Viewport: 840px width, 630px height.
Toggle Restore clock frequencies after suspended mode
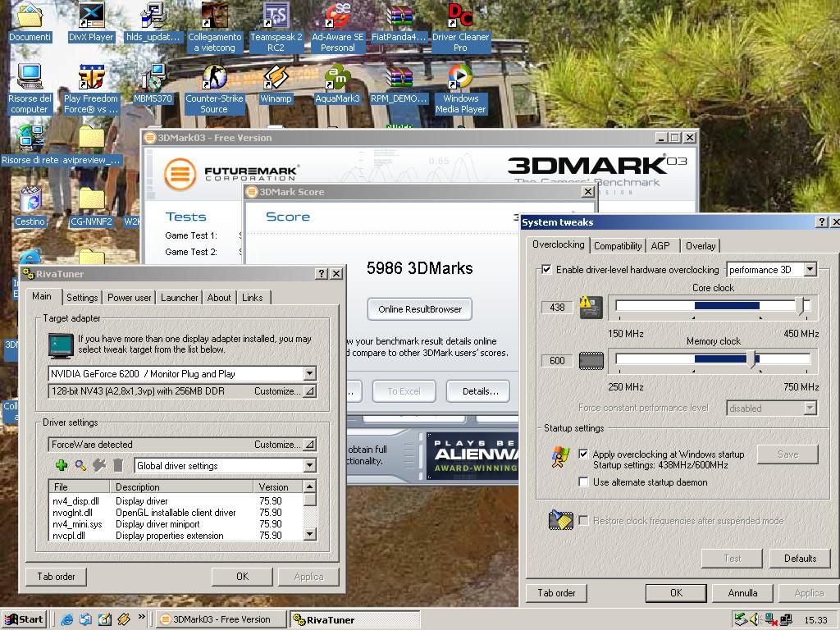pyautogui.click(x=583, y=520)
